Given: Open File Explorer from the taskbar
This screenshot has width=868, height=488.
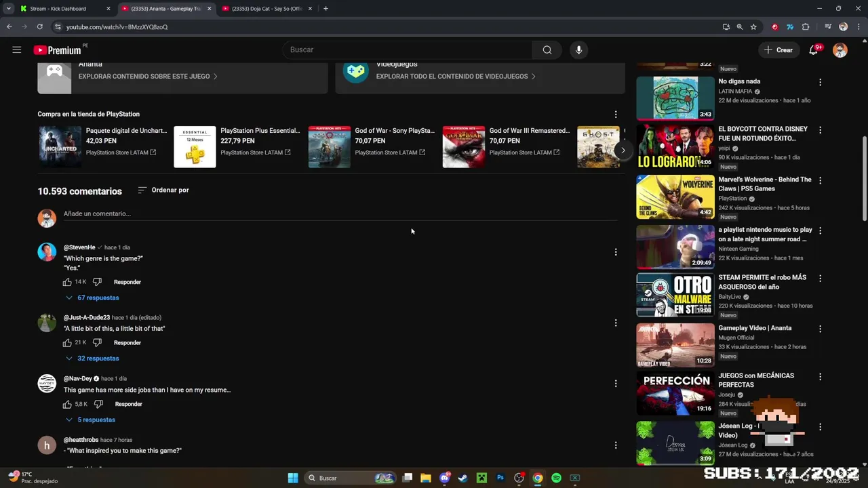Looking at the screenshot, I should (x=425, y=478).
